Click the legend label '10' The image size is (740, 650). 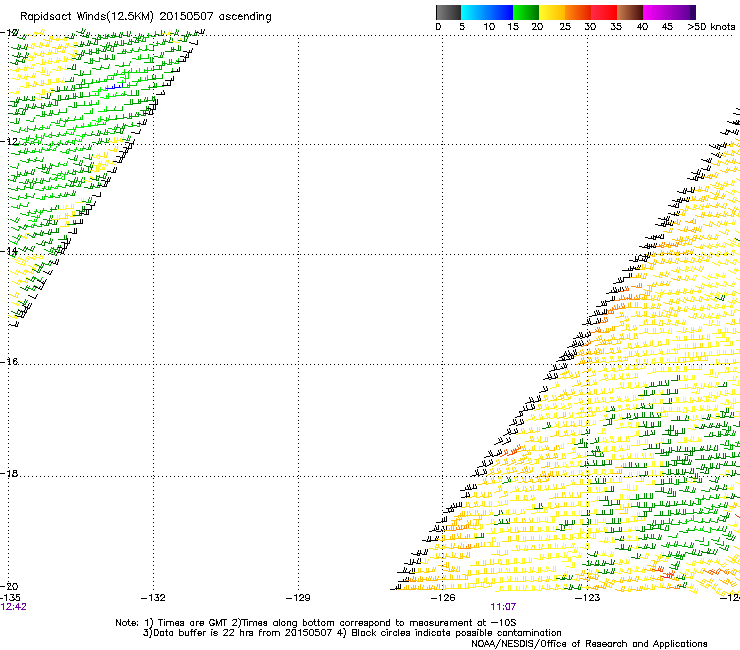coord(489,27)
